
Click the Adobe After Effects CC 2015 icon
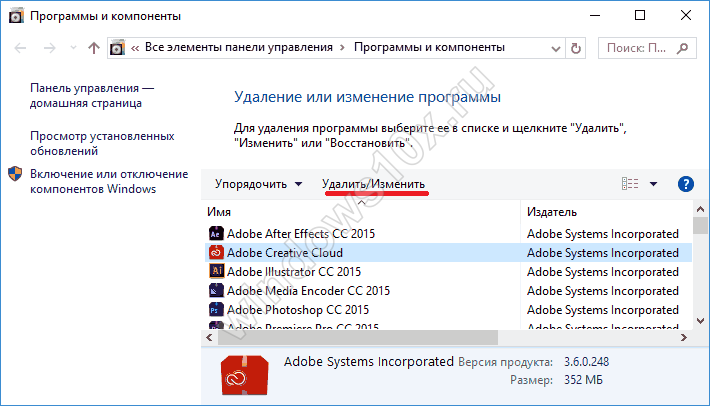pyautogui.click(x=216, y=233)
